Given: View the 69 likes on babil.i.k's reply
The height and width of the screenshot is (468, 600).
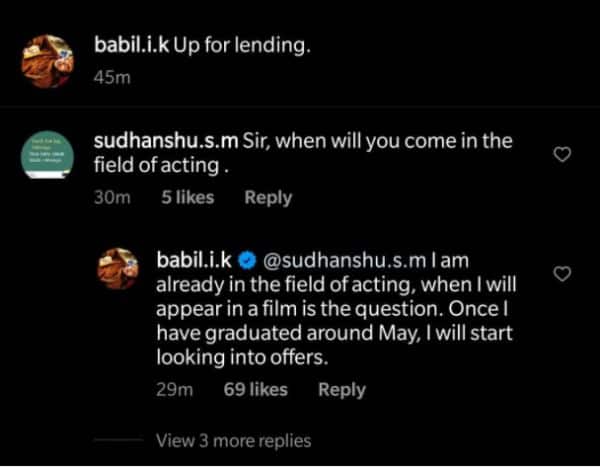Looking at the screenshot, I should 255,390.
